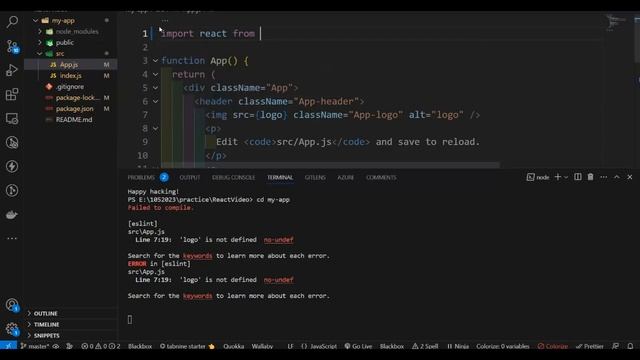The height and width of the screenshot is (360, 640).
Task: Open the .gitignore file
Action: tap(71, 87)
